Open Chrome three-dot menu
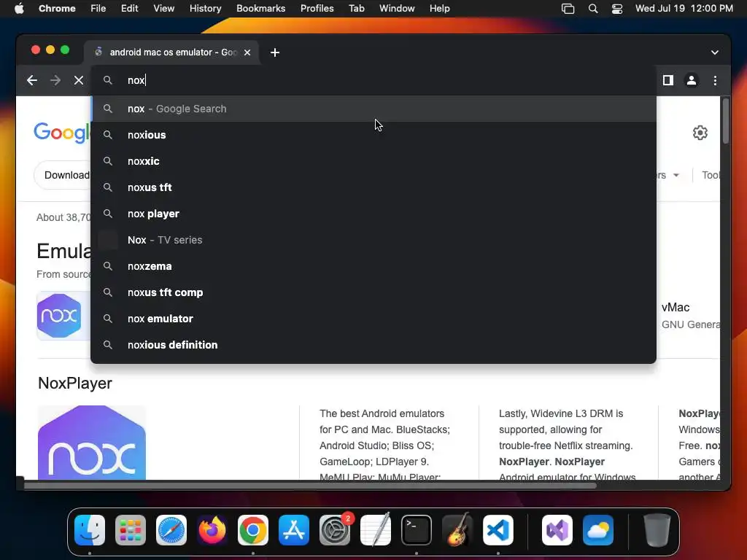Screen dimensions: 747x560 coord(715,80)
